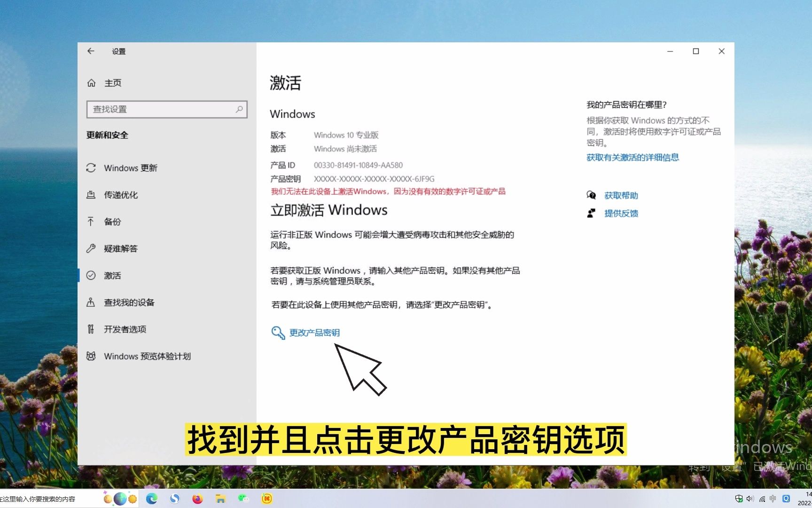Open the 主页 home page

click(x=113, y=83)
